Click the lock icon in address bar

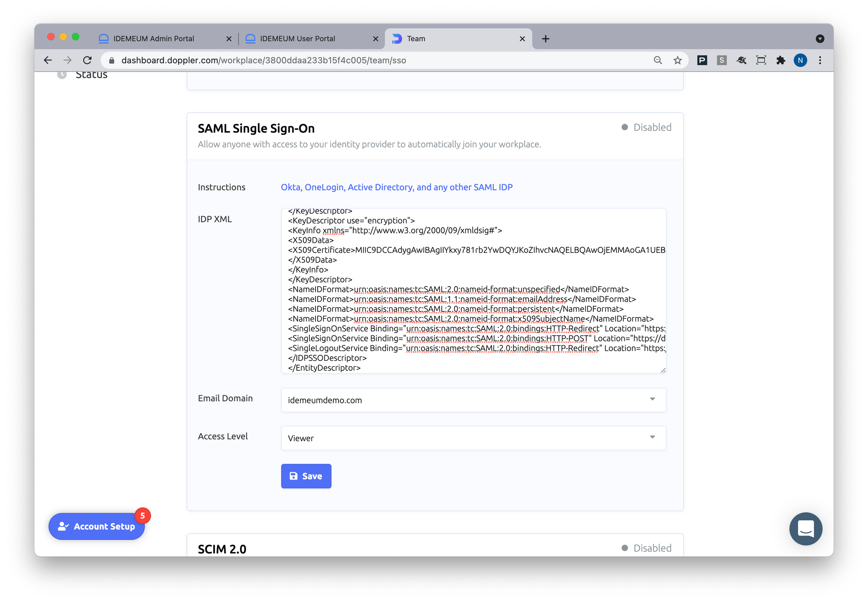point(112,60)
